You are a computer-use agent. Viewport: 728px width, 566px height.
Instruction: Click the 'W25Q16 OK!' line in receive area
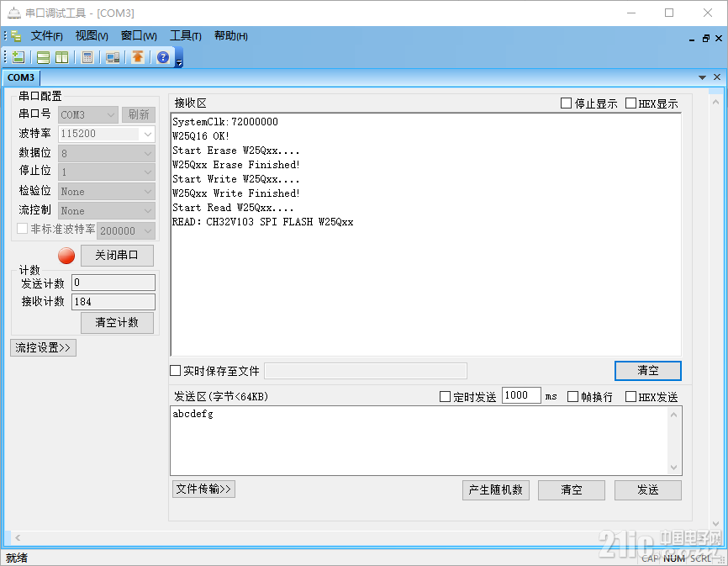pyautogui.click(x=201, y=136)
